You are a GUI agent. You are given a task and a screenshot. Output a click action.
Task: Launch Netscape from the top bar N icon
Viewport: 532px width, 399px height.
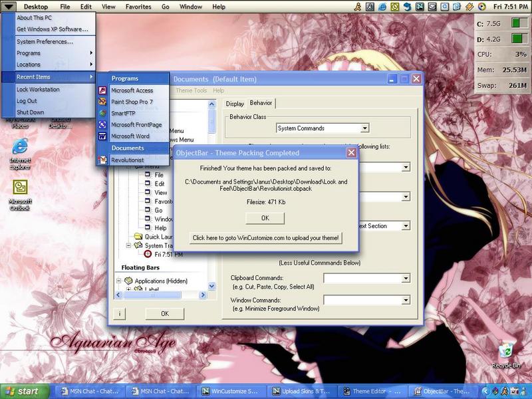[x=420, y=7]
